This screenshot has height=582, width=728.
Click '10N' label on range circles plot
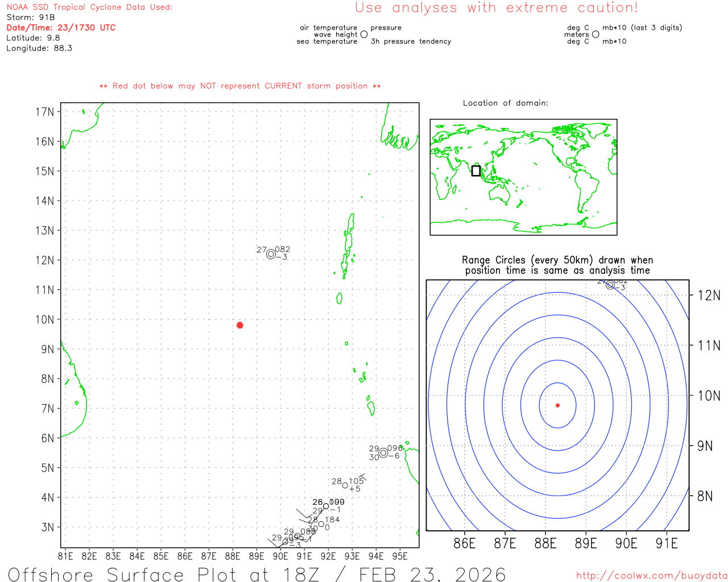[x=709, y=396]
